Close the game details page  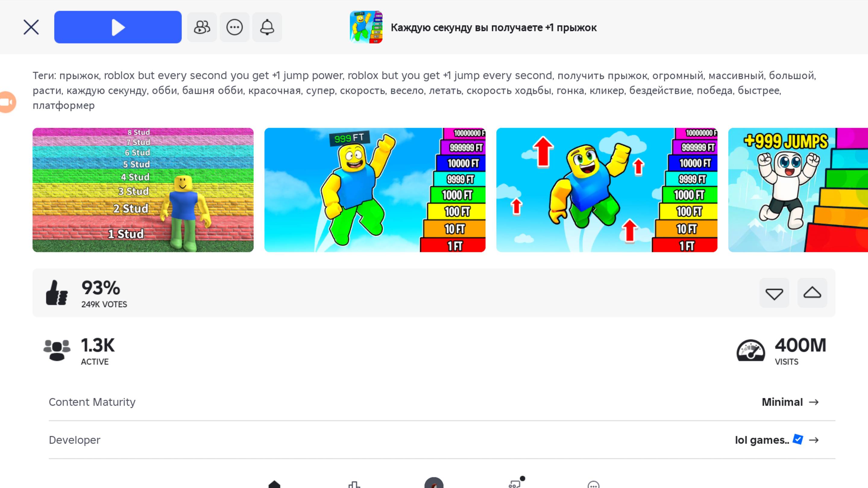pyautogui.click(x=31, y=27)
